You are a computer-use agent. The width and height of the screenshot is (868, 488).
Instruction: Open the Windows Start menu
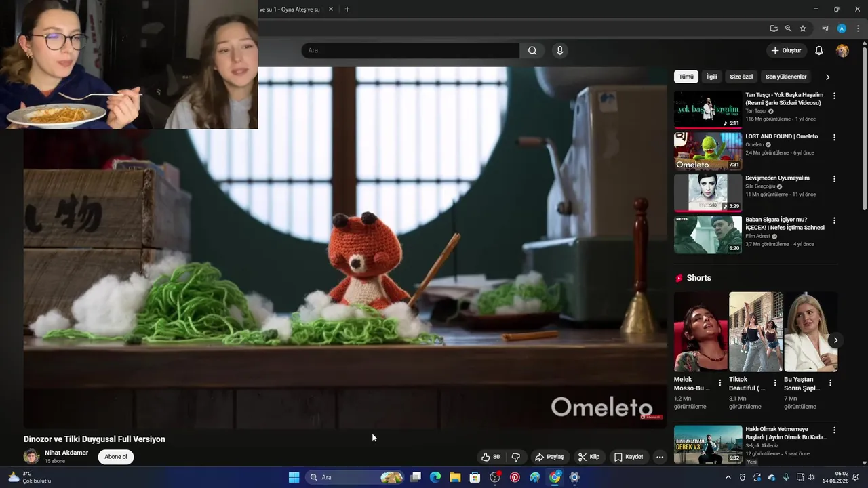point(294,477)
